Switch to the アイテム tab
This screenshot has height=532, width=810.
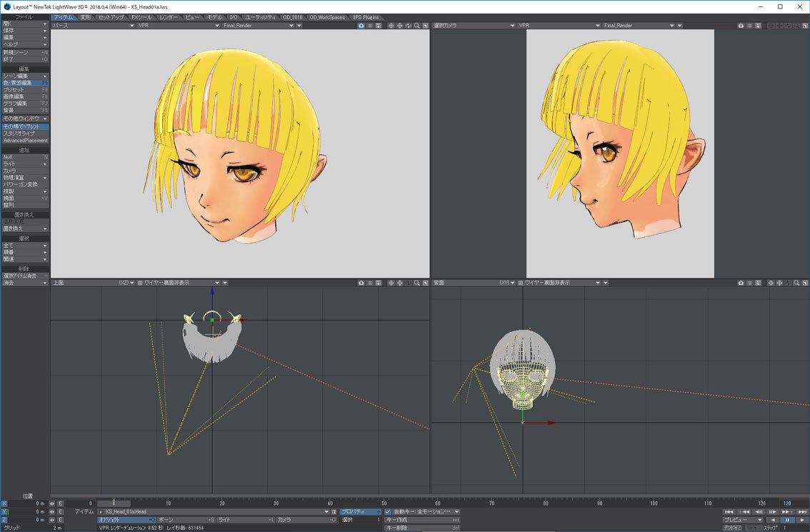pos(64,17)
